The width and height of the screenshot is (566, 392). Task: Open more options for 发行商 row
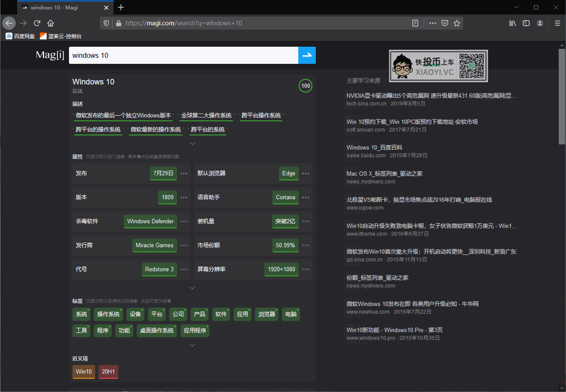(184, 245)
